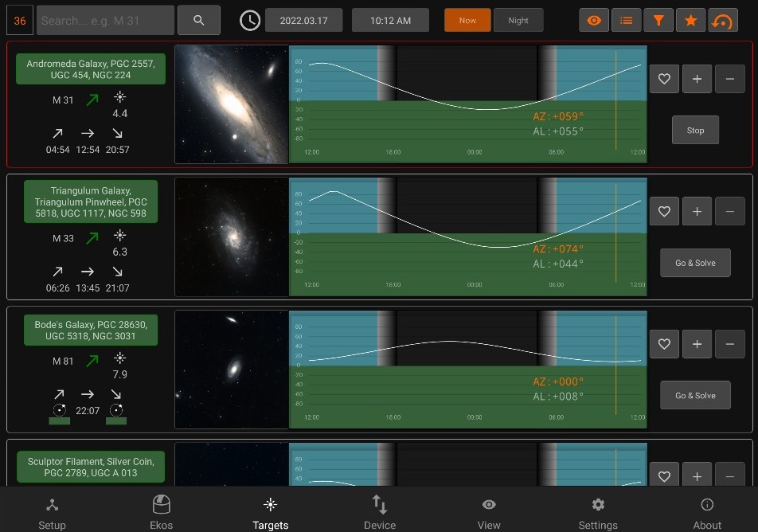The width and height of the screenshot is (758, 532).
Task: Open the funnel filter options
Action: point(658,21)
